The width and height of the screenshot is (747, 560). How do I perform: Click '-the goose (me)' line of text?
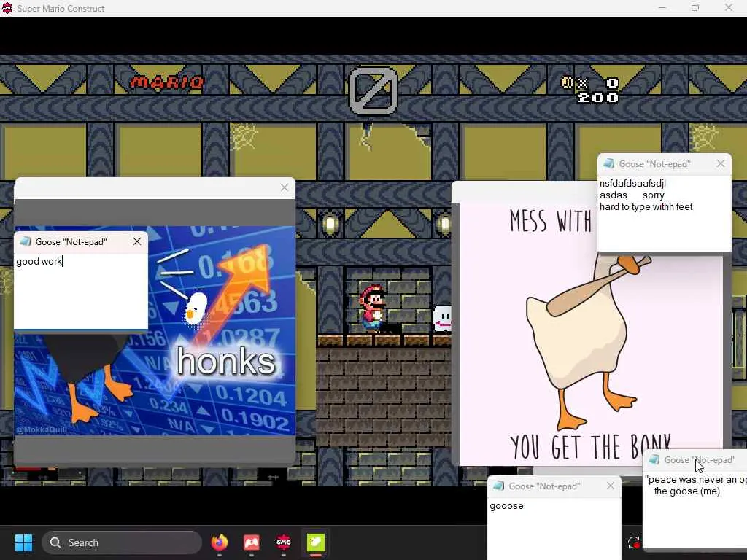[685, 491]
